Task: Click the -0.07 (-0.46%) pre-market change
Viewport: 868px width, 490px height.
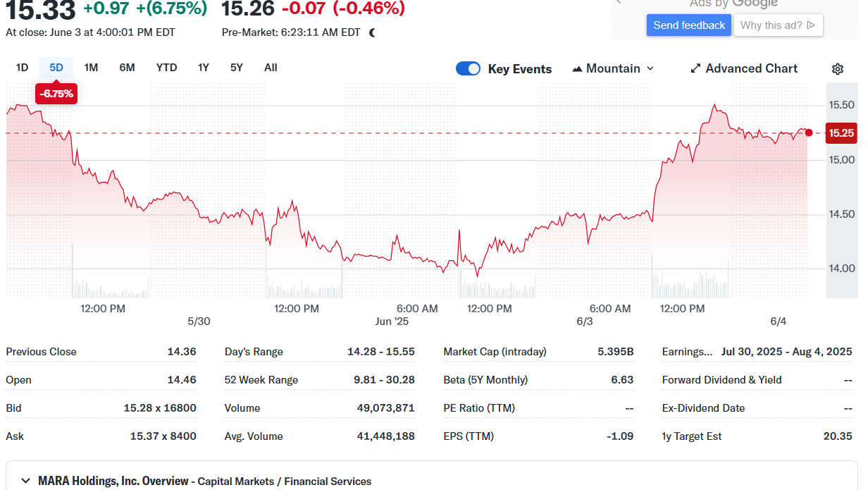Action: pyautogui.click(x=344, y=8)
